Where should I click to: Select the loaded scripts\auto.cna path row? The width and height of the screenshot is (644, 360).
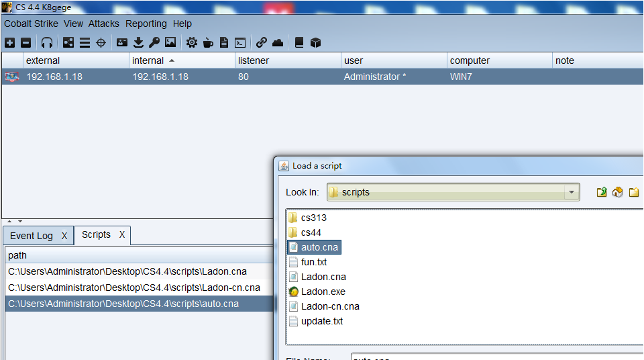pyautogui.click(x=140, y=304)
